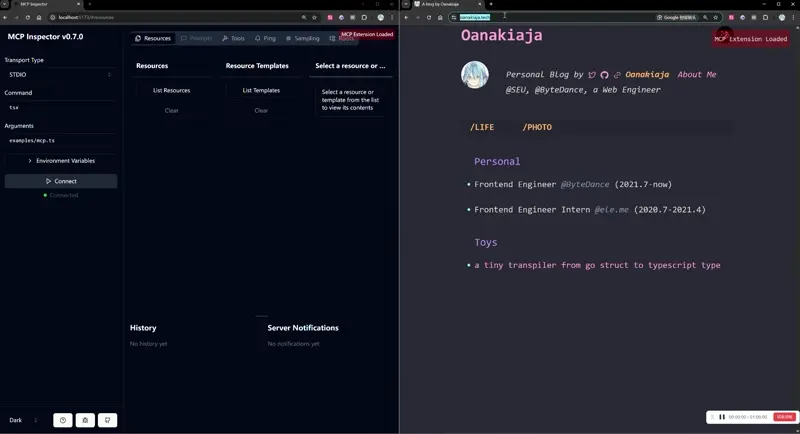Open the Sampling tab

point(303,38)
